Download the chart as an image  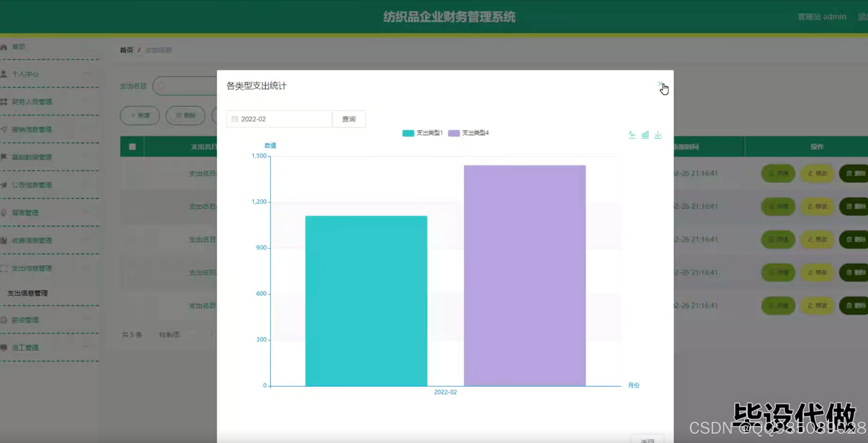pos(657,134)
